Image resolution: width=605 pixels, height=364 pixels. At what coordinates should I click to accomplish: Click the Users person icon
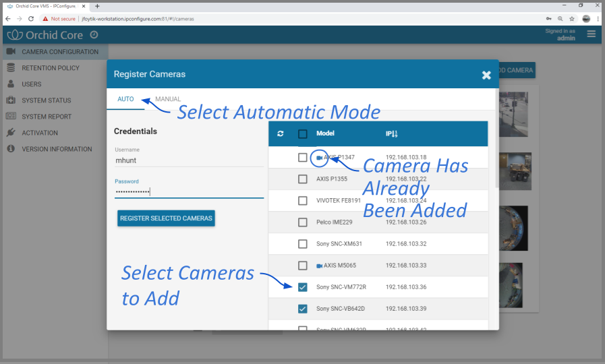pyautogui.click(x=11, y=84)
